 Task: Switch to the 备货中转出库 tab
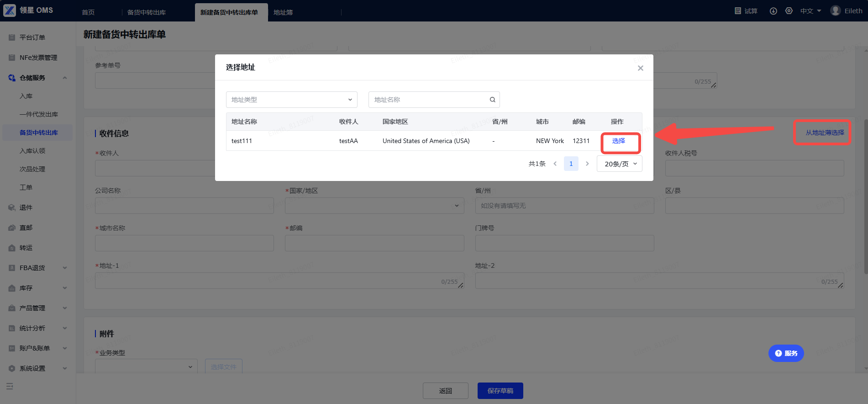(x=147, y=12)
